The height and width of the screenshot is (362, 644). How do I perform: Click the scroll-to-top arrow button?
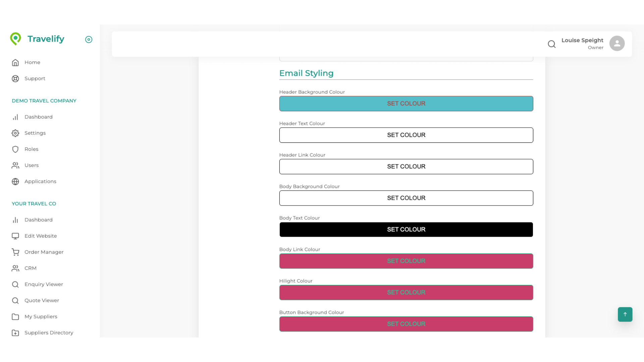coord(625,314)
